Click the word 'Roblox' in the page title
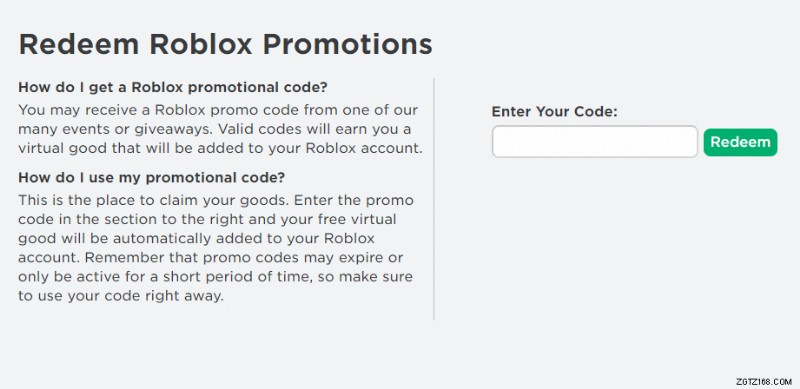The image size is (800, 389). [x=201, y=44]
